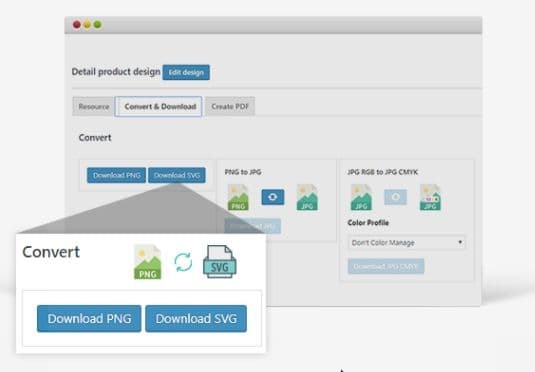Click the SVG file icon in Convert popup
535x372 pixels.
coord(219,262)
